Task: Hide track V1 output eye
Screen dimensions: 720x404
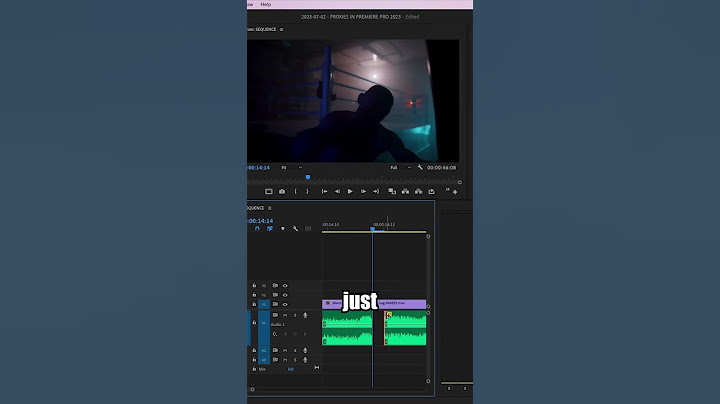Action: pos(285,304)
